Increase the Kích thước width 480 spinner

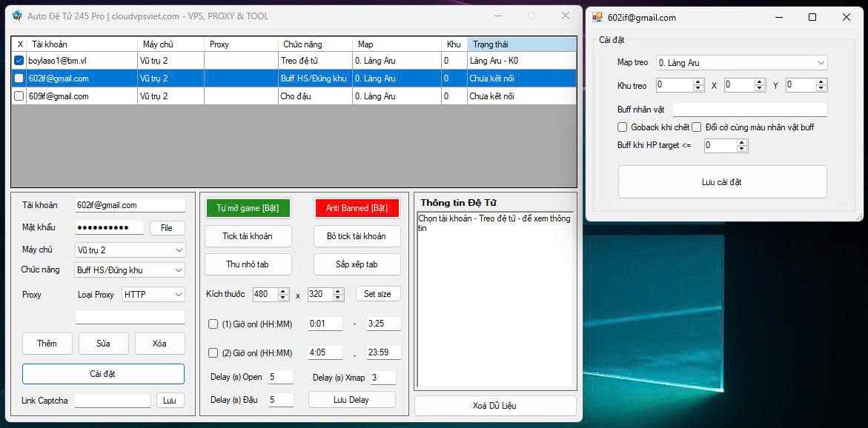283,291
